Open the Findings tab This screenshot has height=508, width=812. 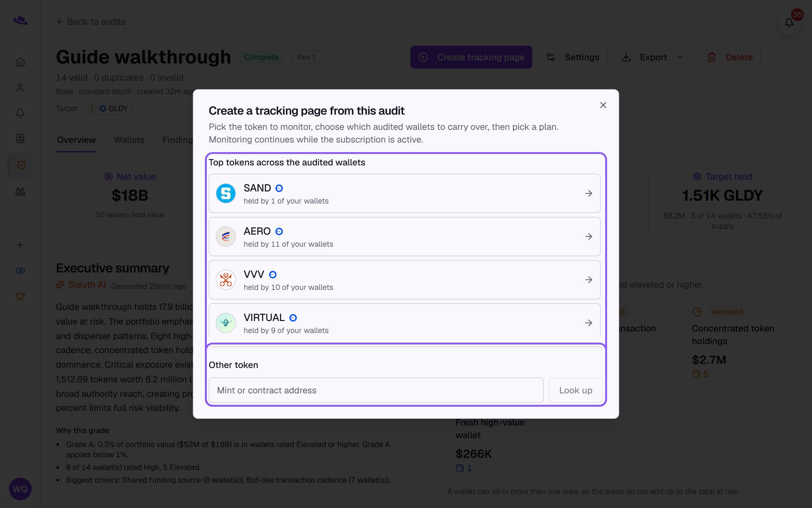click(178, 140)
